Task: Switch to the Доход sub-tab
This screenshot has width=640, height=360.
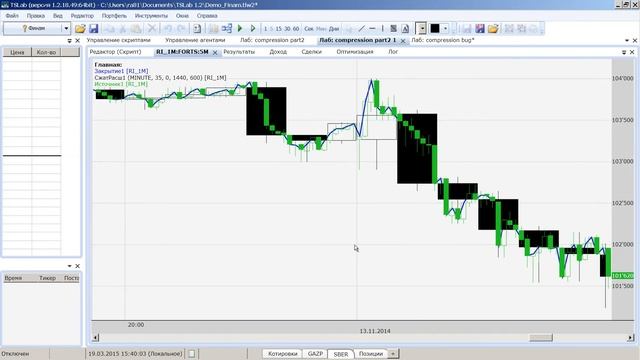Action: point(278,52)
